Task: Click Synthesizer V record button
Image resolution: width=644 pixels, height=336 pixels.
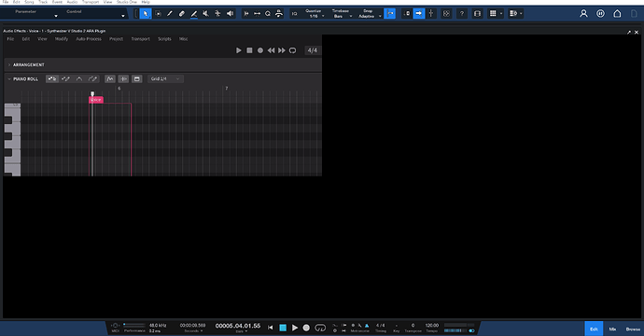Action: tap(260, 50)
